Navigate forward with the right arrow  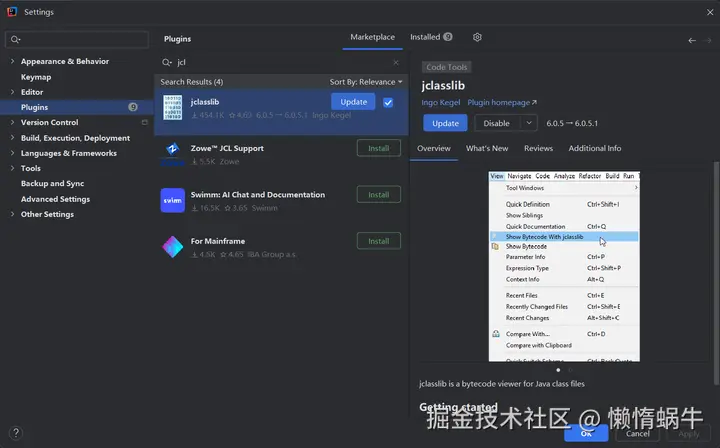click(x=708, y=40)
